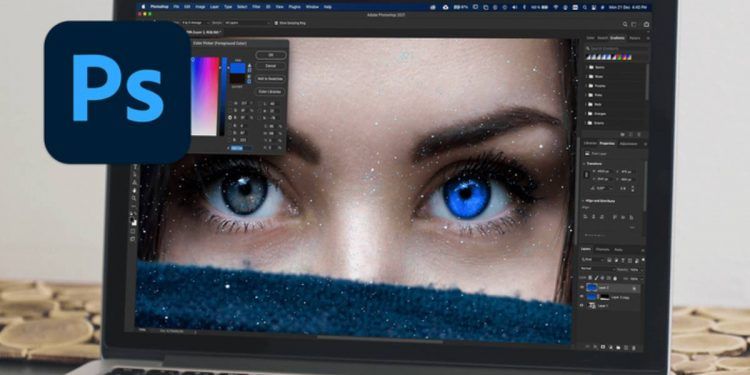Expand the Purples gradient folder
The image size is (750, 375).
tap(586, 86)
